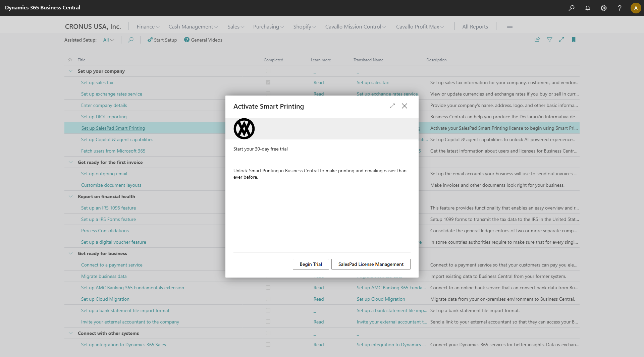
Task: Click Read link for Set up sales tax
Action: pos(319,82)
